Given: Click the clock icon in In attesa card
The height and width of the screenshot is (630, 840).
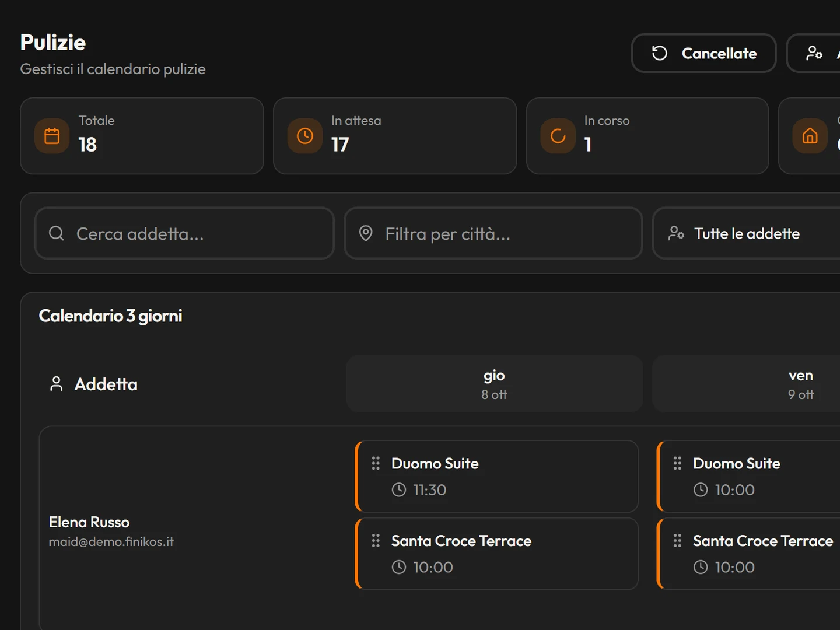Looking at the screenshot, I should [305, 136].
